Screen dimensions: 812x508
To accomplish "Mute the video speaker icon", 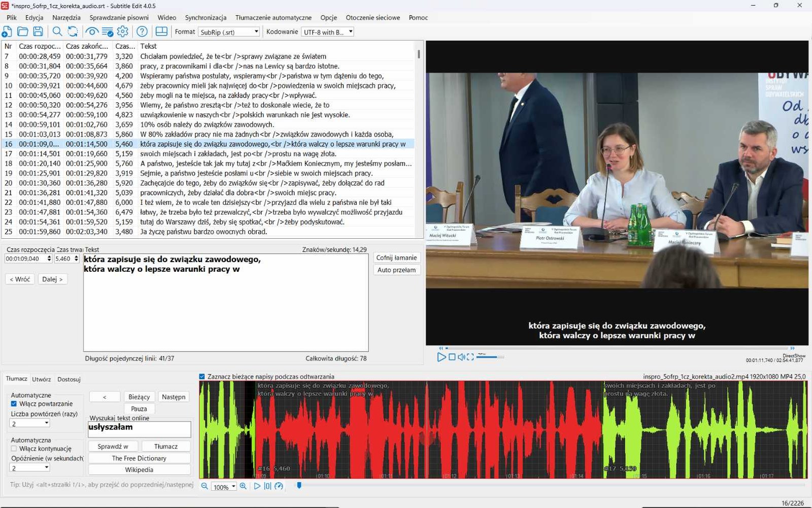I will [461, 357].
